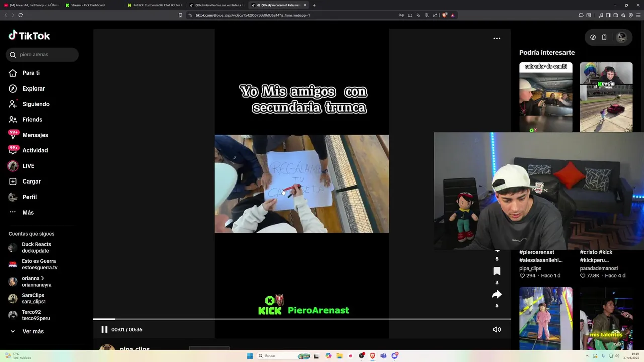Viewport: 644px width, 362px height.
Task: Click the Brave Shields icon
Action: point(445,15)
